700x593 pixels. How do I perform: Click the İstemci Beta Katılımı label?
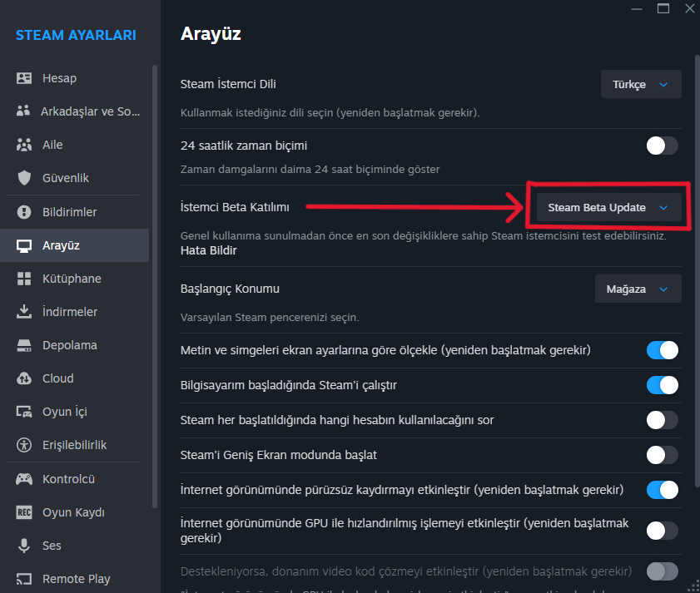[x=235, y=207]
